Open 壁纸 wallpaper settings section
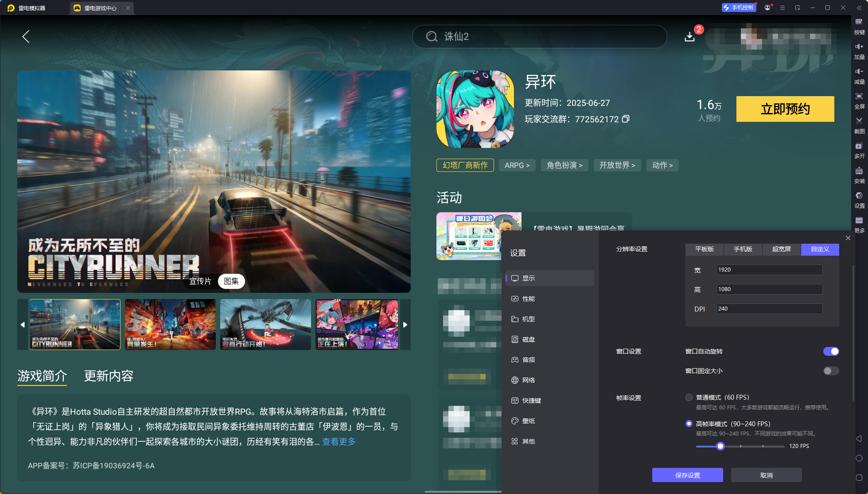The height and width of the screenshot is (494, 868). [x=549, y=421]
